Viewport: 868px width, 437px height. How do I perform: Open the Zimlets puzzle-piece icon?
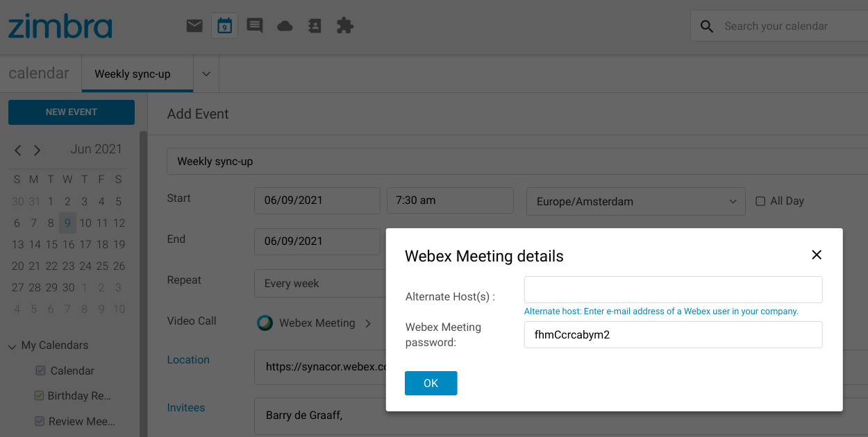click(x=344, y=26)
